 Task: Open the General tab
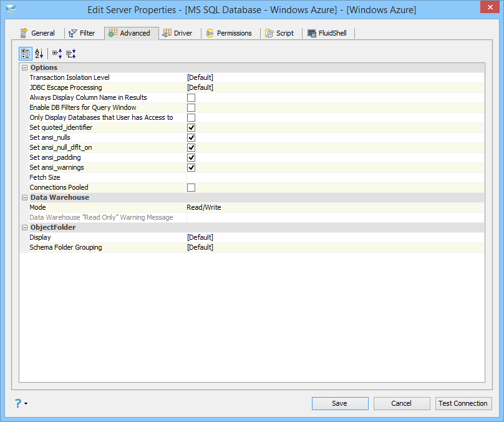pyautogui.click(x=37, y=33)
